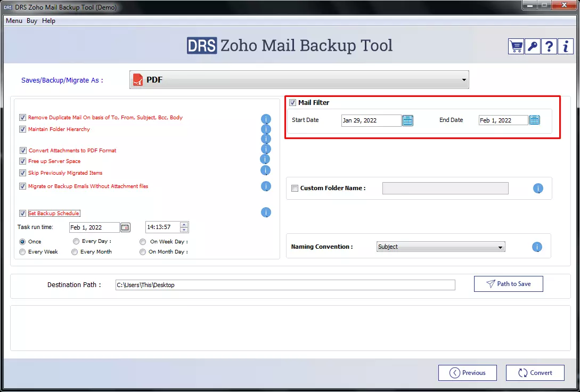580x392 pixels.
Task: Open the shopping cart purchase icon
Action: pyautogui.click(x=516, y=46)
